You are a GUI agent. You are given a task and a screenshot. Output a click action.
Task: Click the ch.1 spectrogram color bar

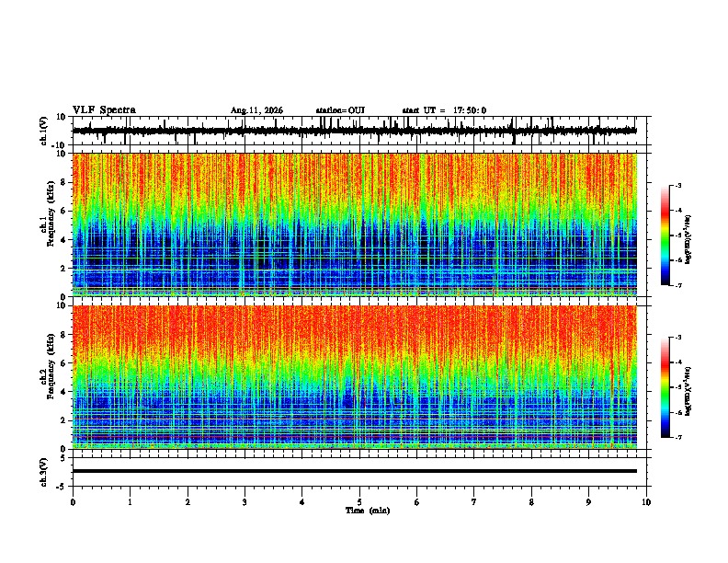(665, 236)
